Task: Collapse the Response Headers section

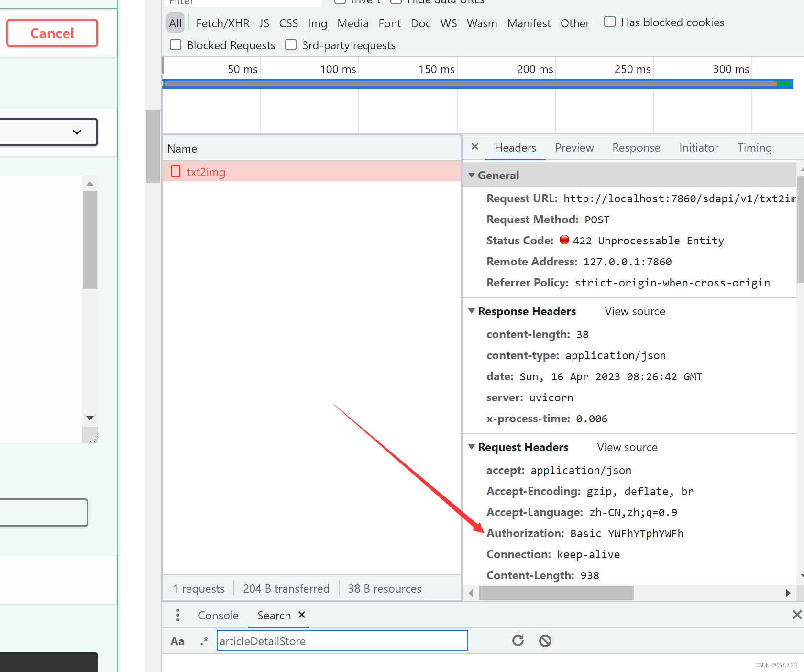Action: [472, 311]
